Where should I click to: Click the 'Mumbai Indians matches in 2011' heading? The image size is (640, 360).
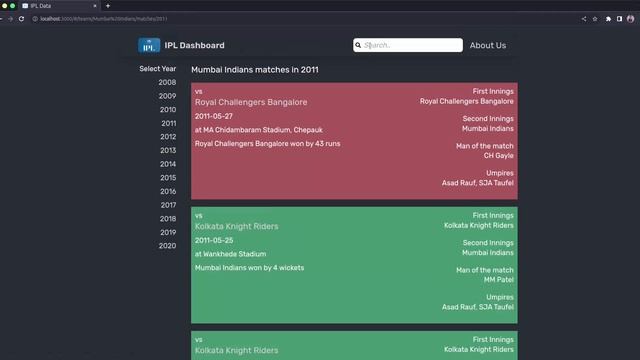click(x=255, y=70)
